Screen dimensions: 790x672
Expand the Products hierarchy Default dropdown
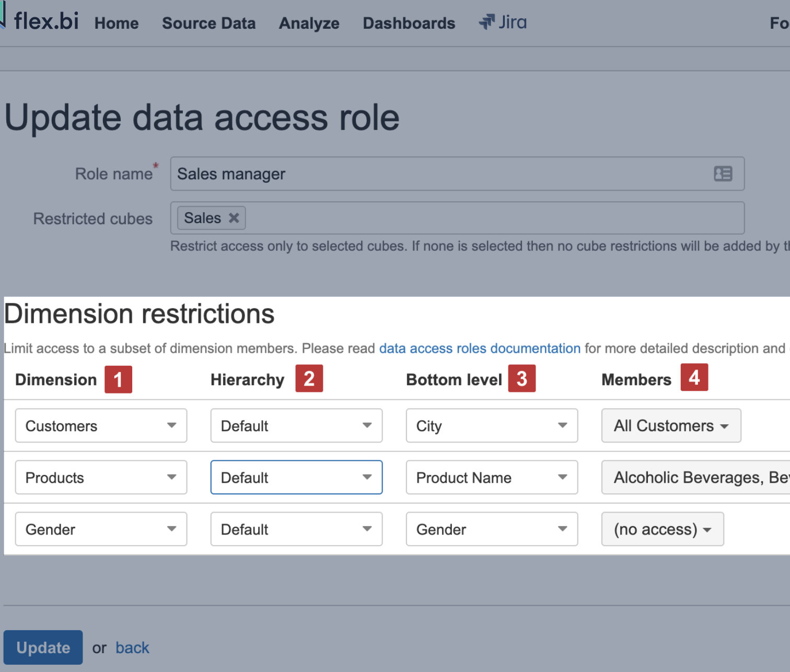point(296,478)
